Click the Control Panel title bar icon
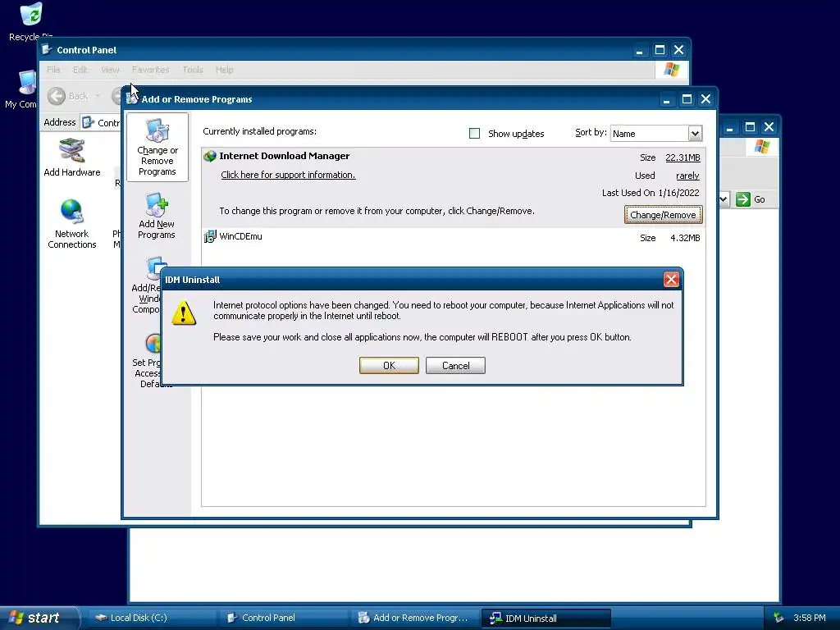This screenshot has height=630, width=840. point(47,50)
